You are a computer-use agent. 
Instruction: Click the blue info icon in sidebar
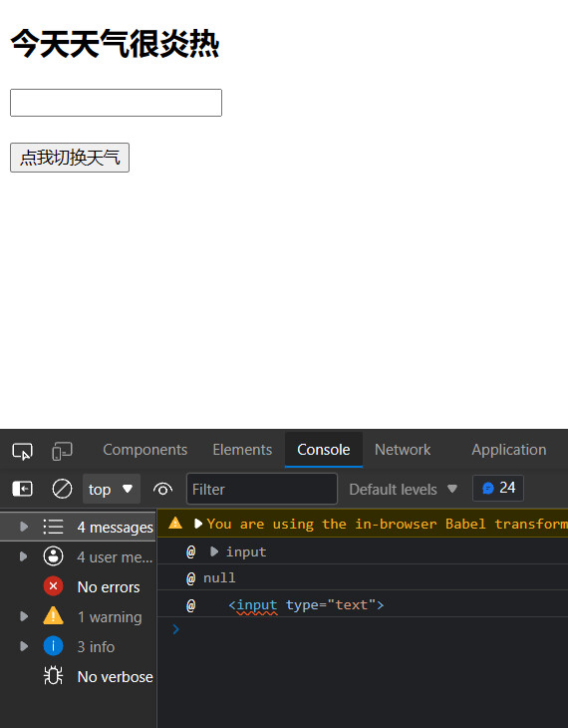click(x=54, y=646)
